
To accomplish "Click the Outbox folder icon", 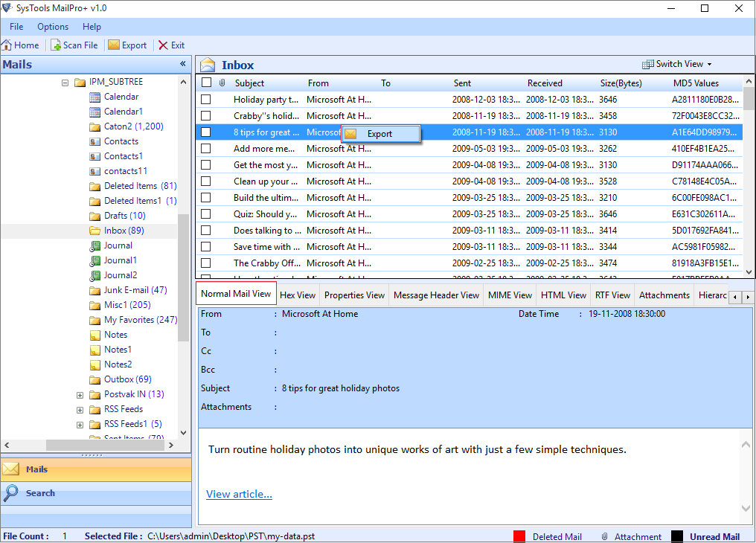I will pyautogui.click(x=95, y=380).
